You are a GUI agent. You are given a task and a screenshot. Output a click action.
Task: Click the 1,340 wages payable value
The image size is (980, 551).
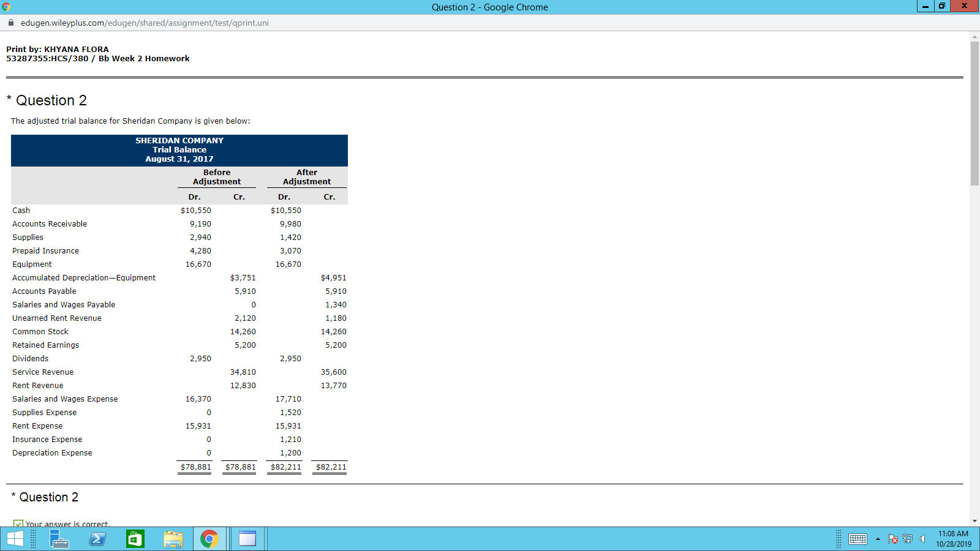(336, 305)
